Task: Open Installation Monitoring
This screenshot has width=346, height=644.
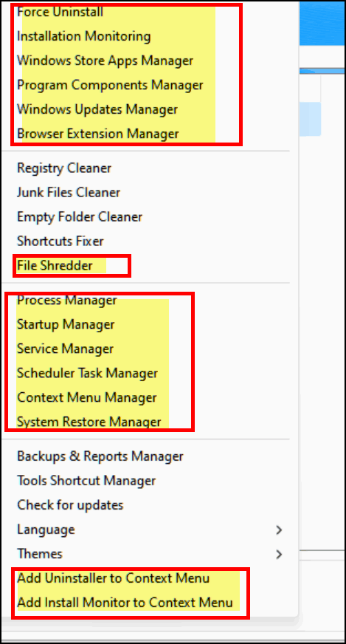Action: click(83, 36)
